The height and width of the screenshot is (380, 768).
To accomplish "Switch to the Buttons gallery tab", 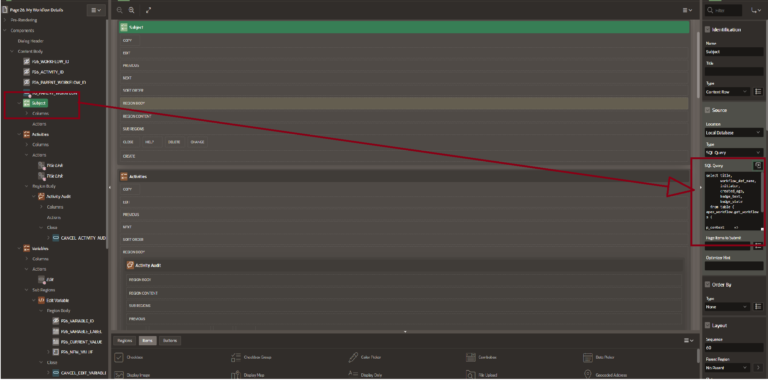I will click(x=169, y=340).
